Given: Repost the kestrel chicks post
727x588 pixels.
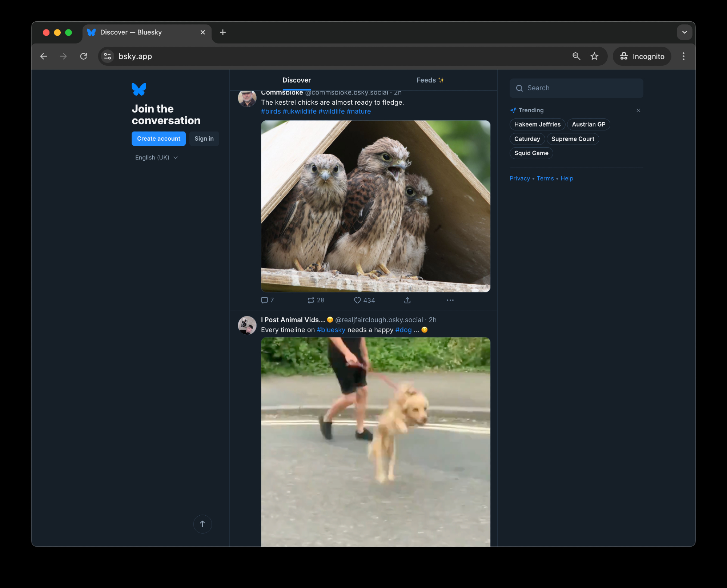Looking at the screenshot, I should 311,300.
